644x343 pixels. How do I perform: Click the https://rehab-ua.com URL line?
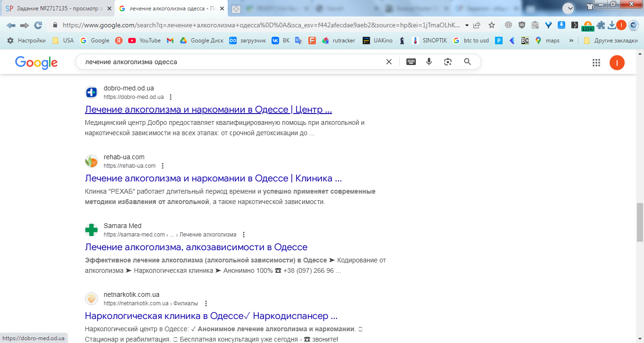pyautogui.click(x=130, y=166)
